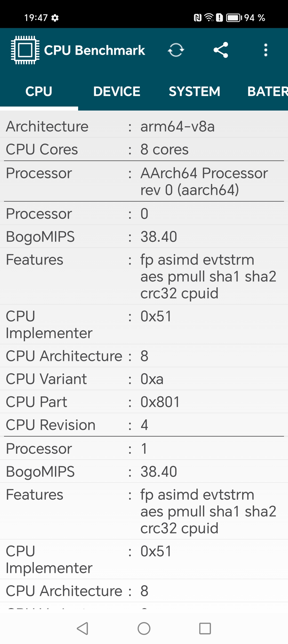288x644 pixels.
Task: Select the AArch64 Processor rev 0 value
Action: point(204,181)
